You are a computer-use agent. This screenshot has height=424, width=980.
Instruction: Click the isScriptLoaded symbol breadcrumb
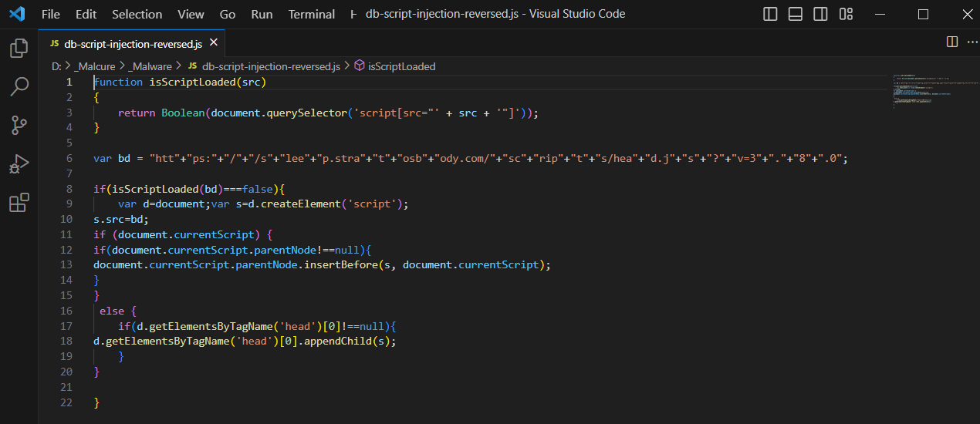click(x=402, y=67)
